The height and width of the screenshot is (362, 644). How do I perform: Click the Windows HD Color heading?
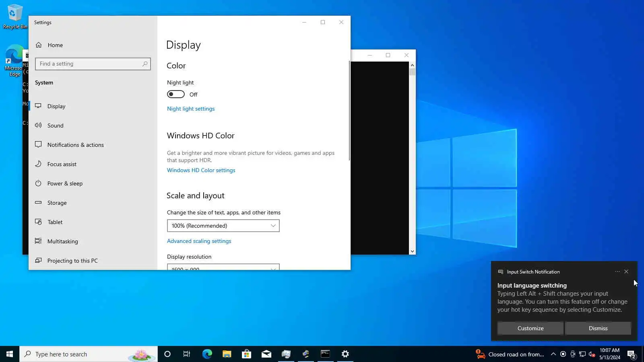201,136
